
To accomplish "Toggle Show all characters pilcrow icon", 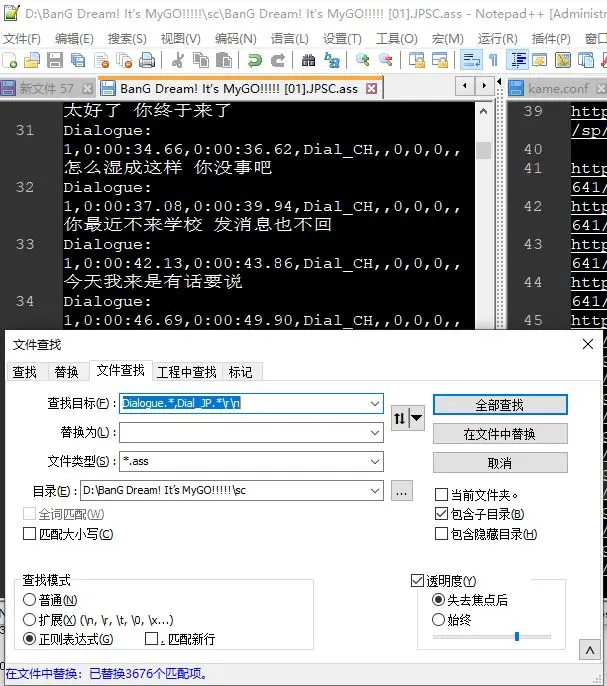I will coord(493,60).
